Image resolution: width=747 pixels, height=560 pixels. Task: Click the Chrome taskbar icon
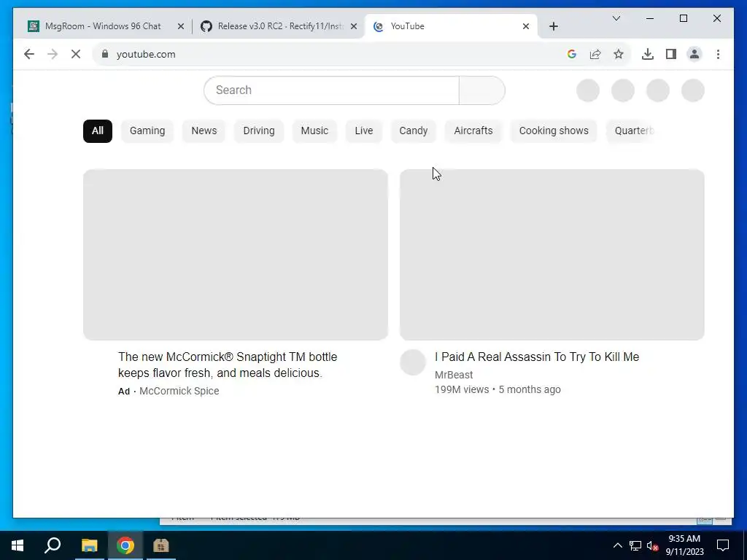pyautogui.click(x=125, y=545)
